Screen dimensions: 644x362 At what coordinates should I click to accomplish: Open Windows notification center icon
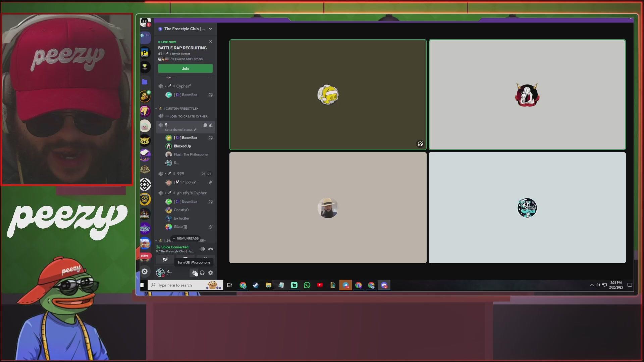click(x=630, y=285)
